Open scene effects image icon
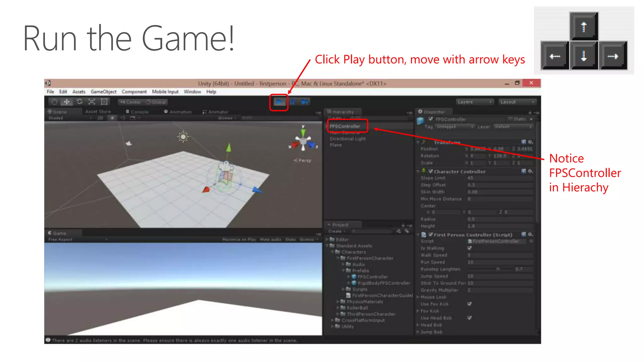 pyautogui.click(x=133, y=118)
